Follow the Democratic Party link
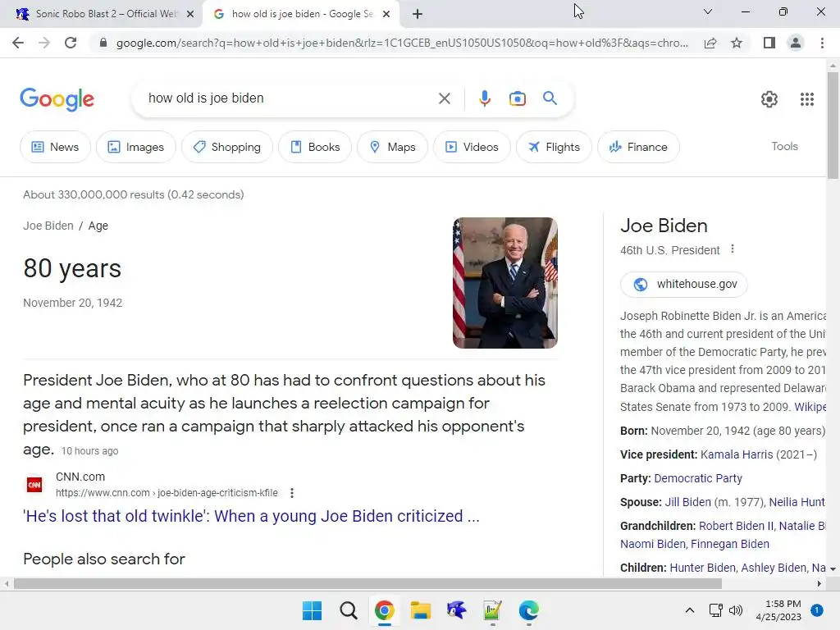 pos(698,478)
